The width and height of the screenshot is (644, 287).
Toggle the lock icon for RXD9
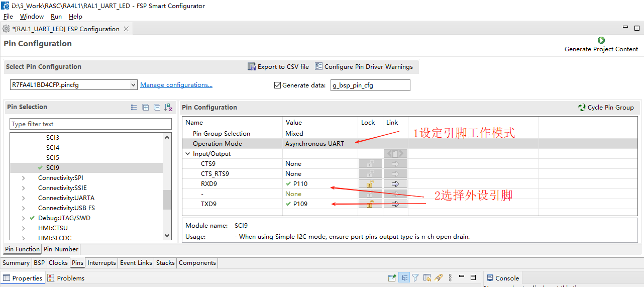370,183
